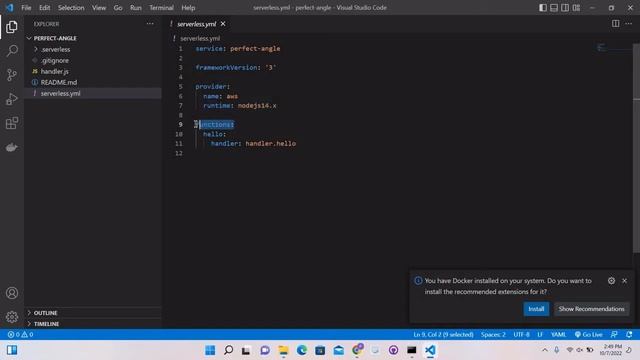The image size is (640, 360).
Task: Click the 'handler: handler.hello' code line
Action: click(x=253, y=144)
